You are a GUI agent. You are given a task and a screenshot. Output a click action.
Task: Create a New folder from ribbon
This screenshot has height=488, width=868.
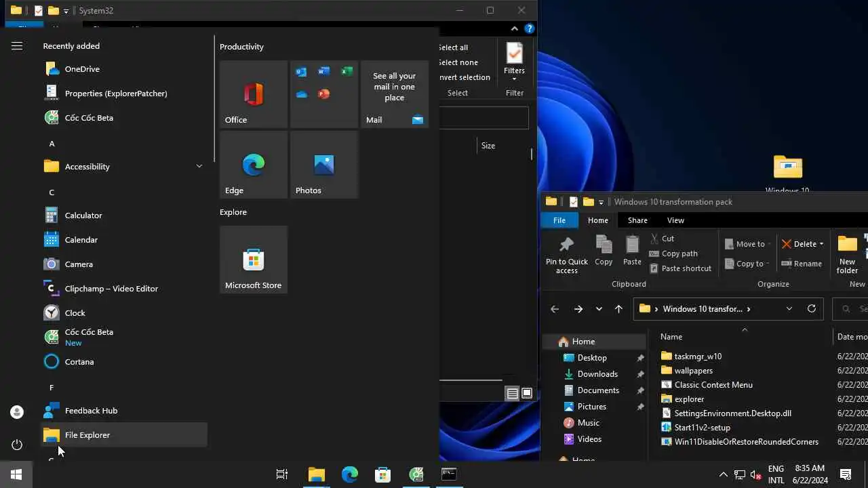click(x=847, y=255)
